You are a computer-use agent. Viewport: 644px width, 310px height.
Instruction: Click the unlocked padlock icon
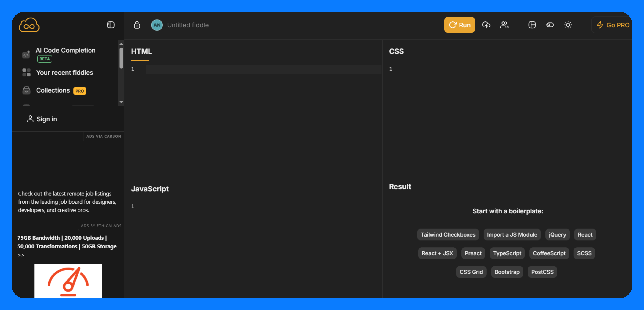[137, 25]
